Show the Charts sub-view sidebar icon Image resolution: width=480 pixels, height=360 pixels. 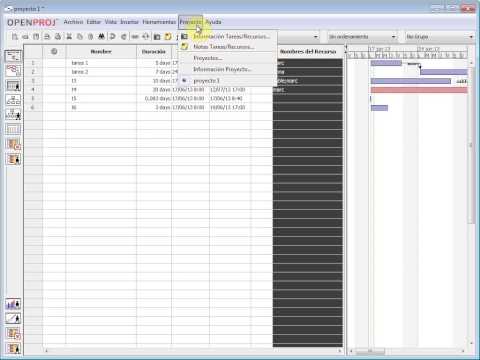click(x=13, y=319)
